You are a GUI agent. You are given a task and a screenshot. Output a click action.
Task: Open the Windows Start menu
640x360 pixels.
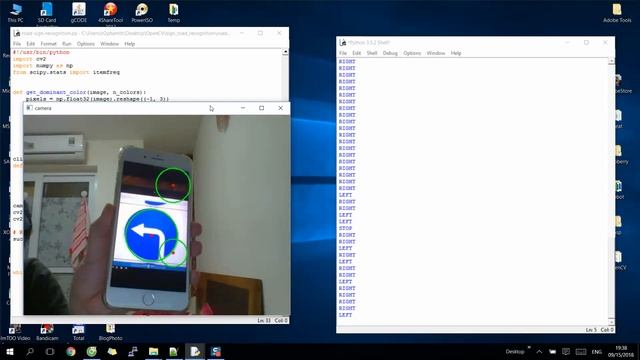10,351
